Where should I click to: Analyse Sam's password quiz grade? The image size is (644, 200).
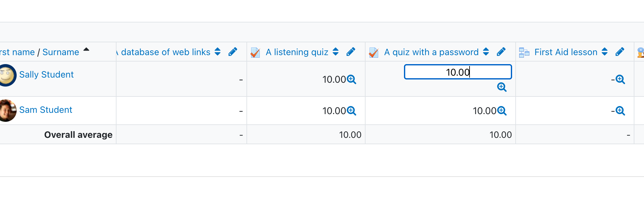502,111
